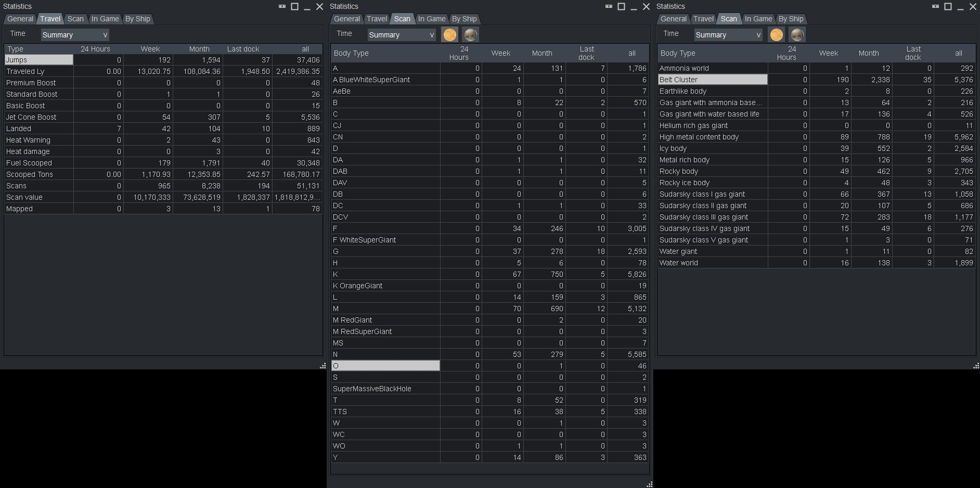Select the Scan tab in the left window
Viewport: 980px width, 488px height.
[x=75, y=19]
